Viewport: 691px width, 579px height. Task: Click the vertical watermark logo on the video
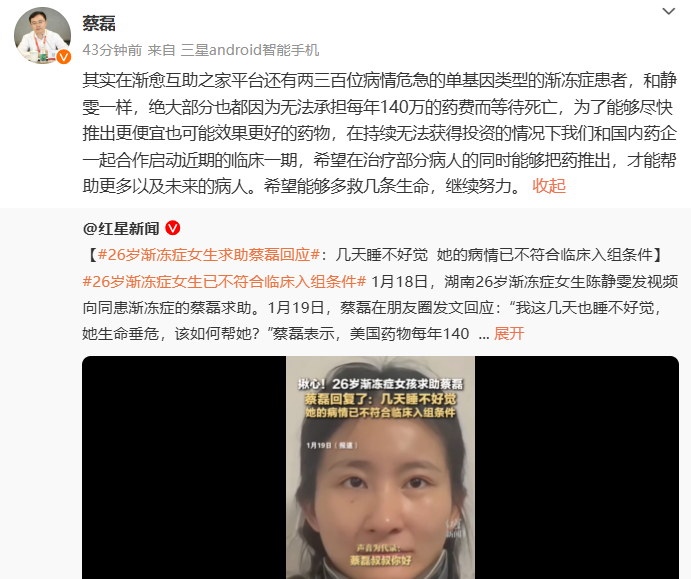[x=455, y=528]
